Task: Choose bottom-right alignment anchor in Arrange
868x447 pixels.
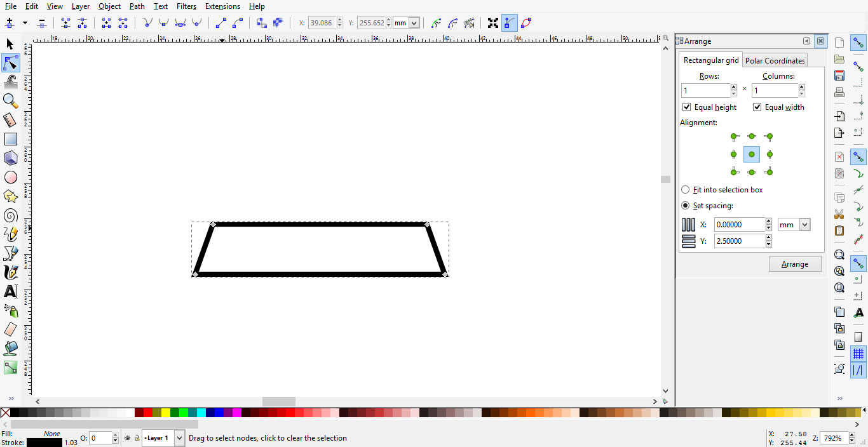Action: click(769, 172)
